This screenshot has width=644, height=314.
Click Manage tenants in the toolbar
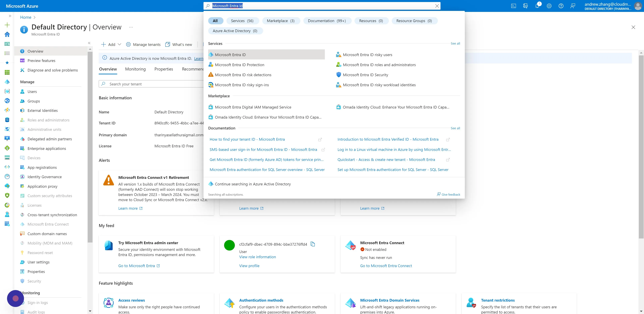(x=143, y=45)
